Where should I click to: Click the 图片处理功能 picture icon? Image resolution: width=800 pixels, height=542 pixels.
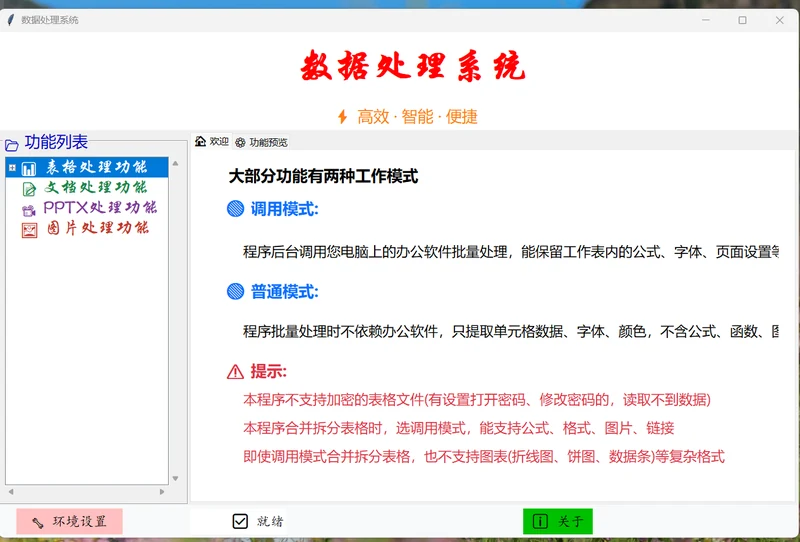[30, 230]
